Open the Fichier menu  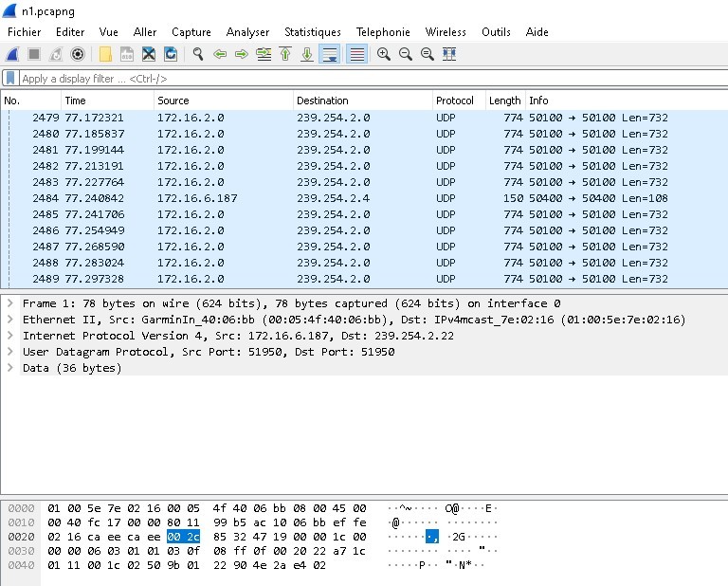pyautogui.click(x=24, y=32)
